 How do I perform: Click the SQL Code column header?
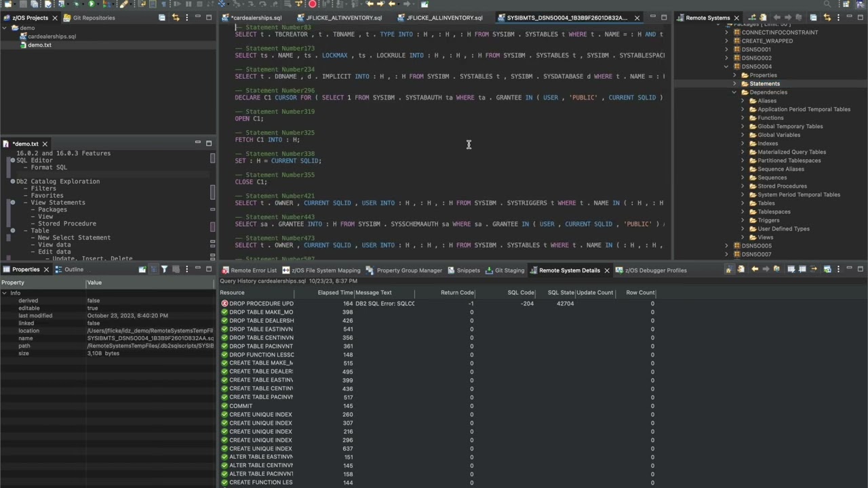pyautogui.click(x=521, y=293)
